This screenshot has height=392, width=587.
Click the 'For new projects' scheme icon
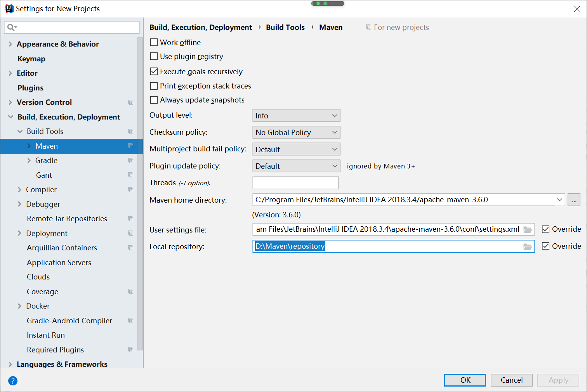(368, 27)
